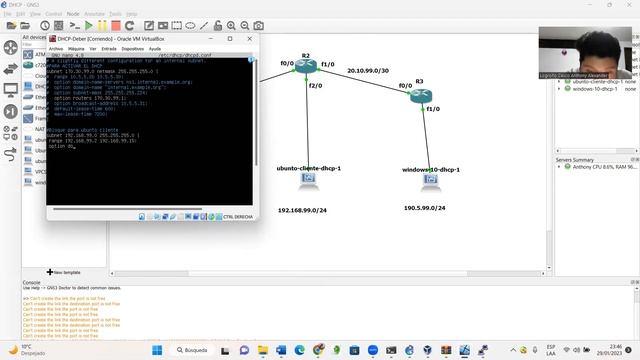Suspend all nodes with yellow pause
The width and height of the screenshot is (640, 360).
point(102,26)
